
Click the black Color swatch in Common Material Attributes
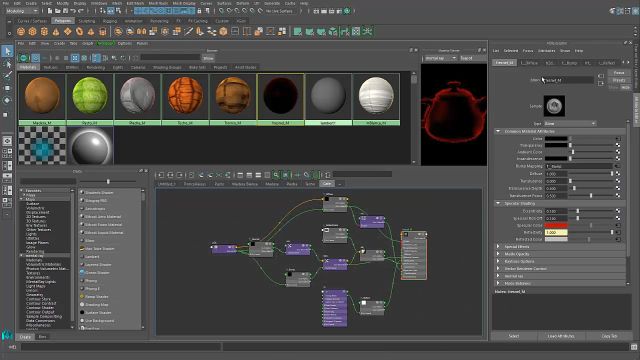[556, 139]
